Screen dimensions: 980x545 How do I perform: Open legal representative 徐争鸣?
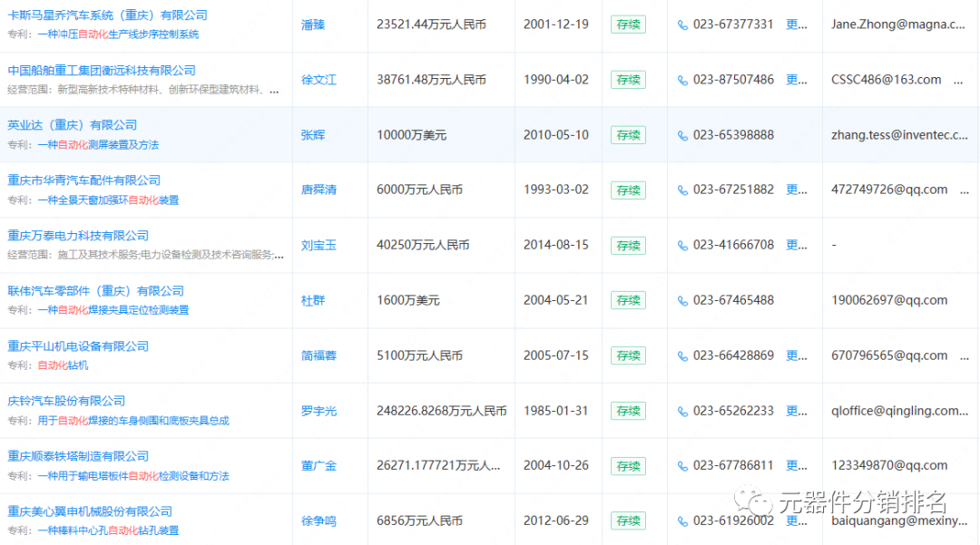point(318,521)
